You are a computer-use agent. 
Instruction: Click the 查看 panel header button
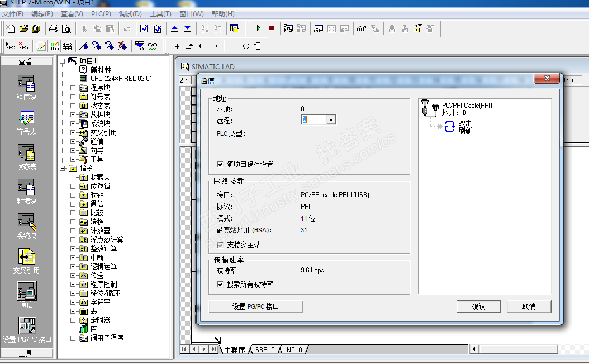[26, 61]
